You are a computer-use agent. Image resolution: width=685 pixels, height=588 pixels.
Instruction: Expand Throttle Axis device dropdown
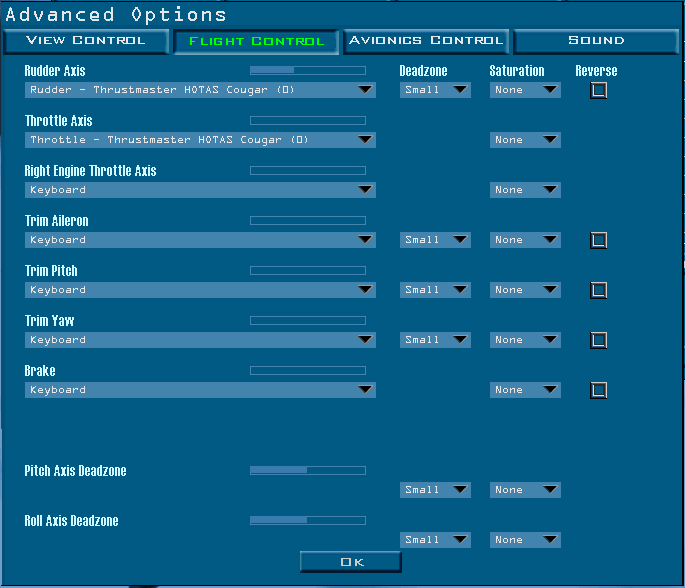coord(200,140)
